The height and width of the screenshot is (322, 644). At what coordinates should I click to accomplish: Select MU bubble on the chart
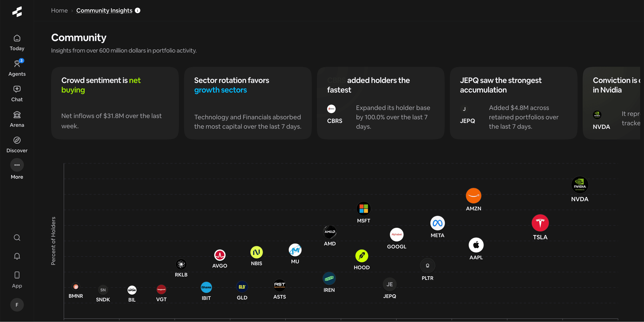tap(295, 250)
